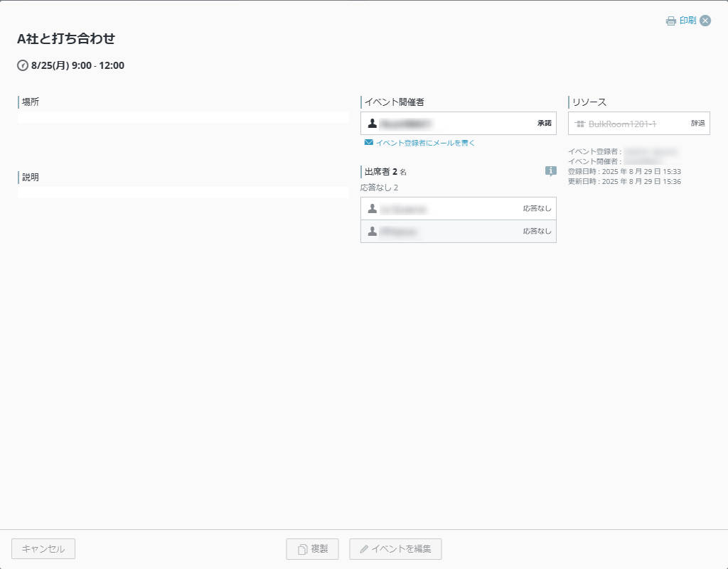The height and width of the screenshot is (569, 728).
Task: Click second attendee's person icon
Action: pos(373,231)
